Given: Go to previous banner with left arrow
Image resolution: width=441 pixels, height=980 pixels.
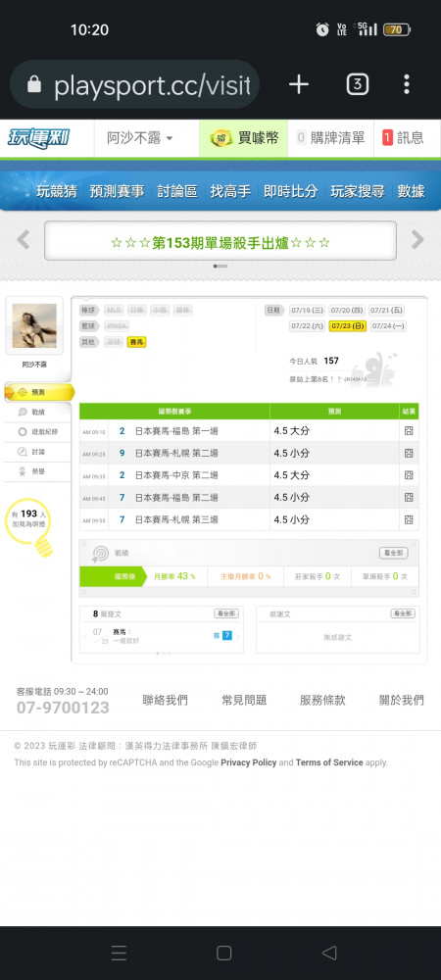Looking at the screenshot, I should point(24,239).
